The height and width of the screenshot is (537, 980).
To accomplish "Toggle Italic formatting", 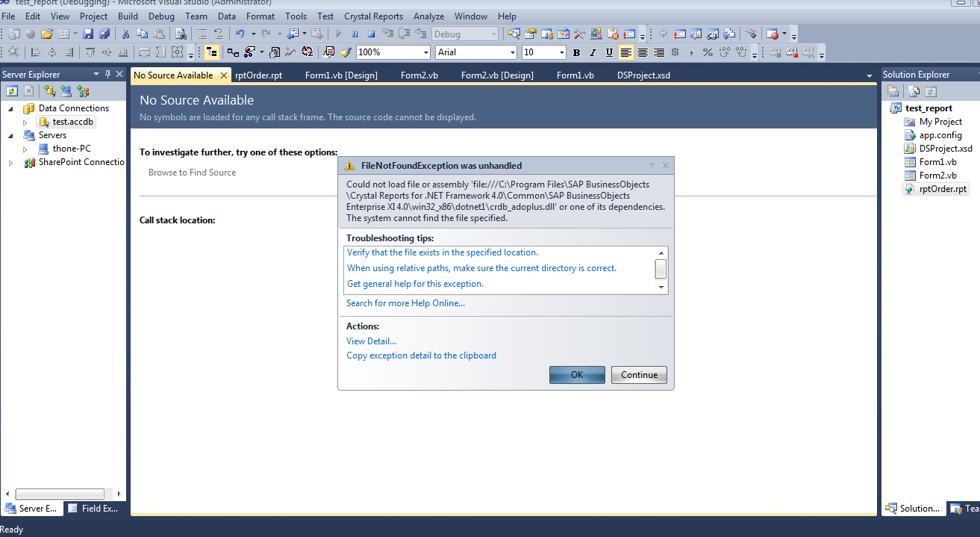I will (593, 52).
